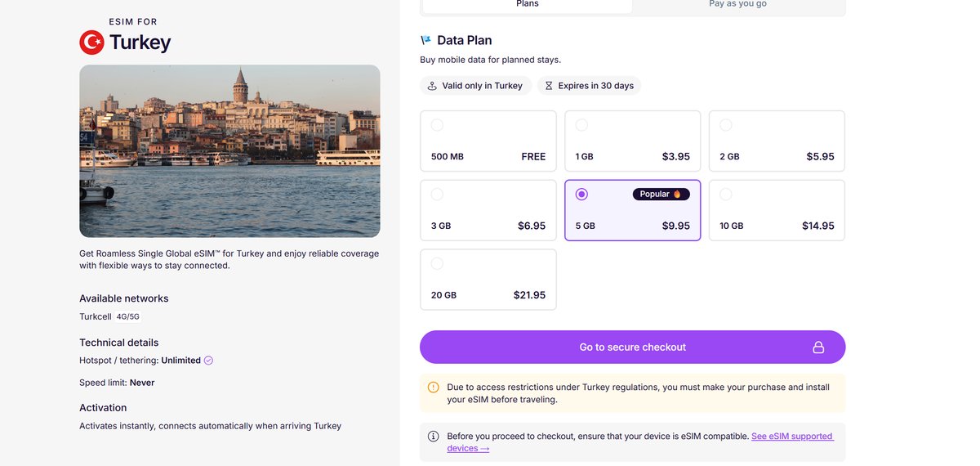
Task: Switch to the Plans tab
Action: click(528, 5)
